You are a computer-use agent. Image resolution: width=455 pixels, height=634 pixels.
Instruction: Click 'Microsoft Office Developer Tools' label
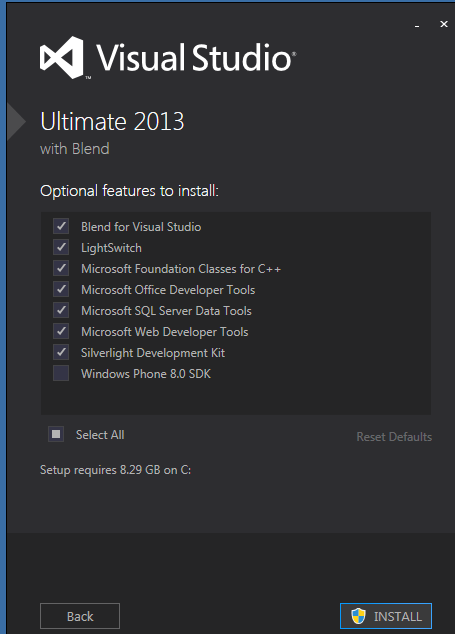click(168, 290)
